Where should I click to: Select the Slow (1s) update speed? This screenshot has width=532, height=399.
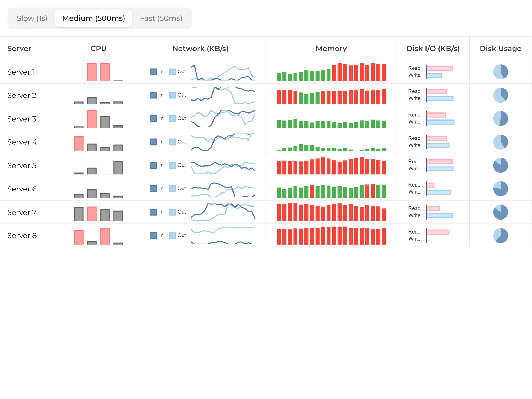pyautogui.click(x=32, y=18)
